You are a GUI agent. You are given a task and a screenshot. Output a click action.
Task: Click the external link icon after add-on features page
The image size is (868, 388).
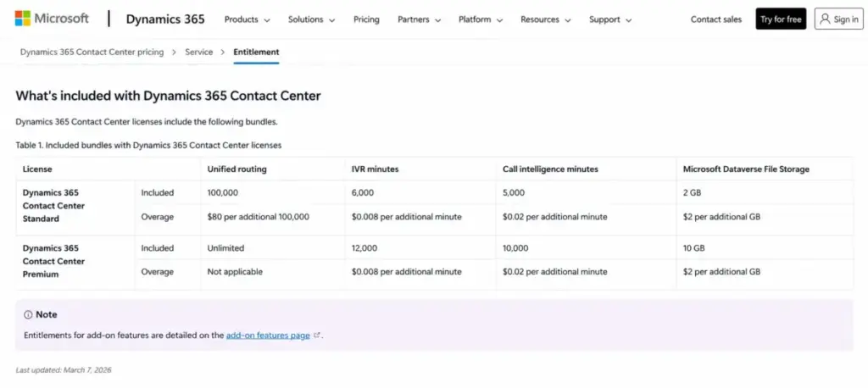click(317, 335)
